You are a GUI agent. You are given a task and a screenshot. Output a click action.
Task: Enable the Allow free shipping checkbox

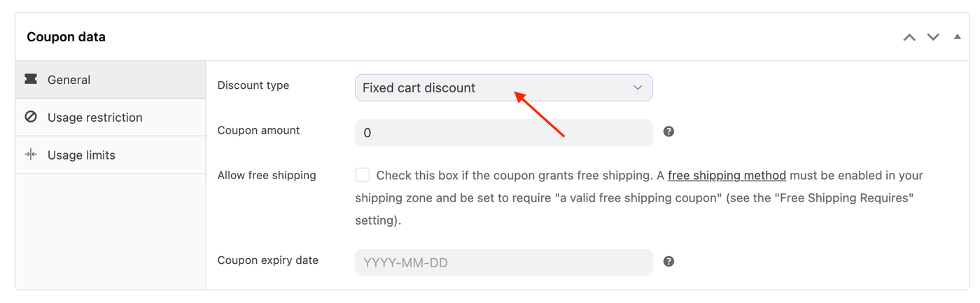[362, 175]
